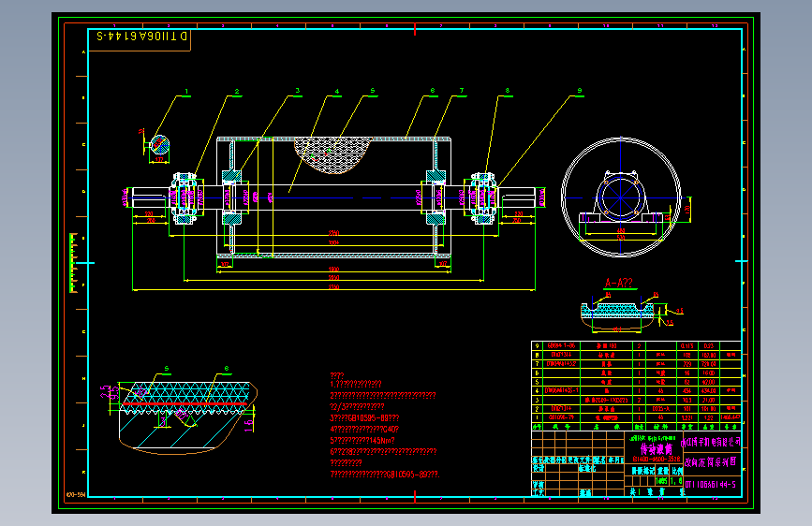Select the magenta "DT1106A6144-5" title block number
Viewport: 812px width, 526px height.
[x=711, y=485]
